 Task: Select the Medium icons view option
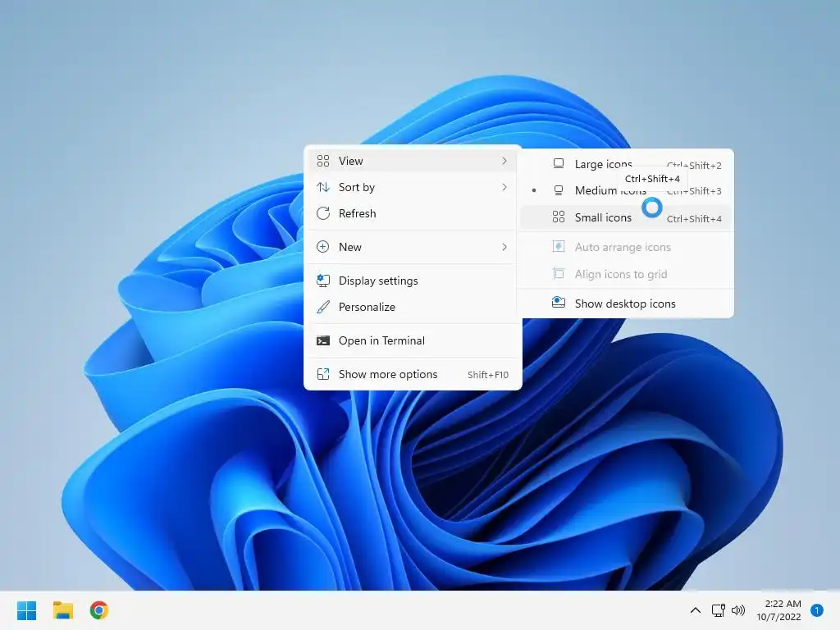point(625,190)
